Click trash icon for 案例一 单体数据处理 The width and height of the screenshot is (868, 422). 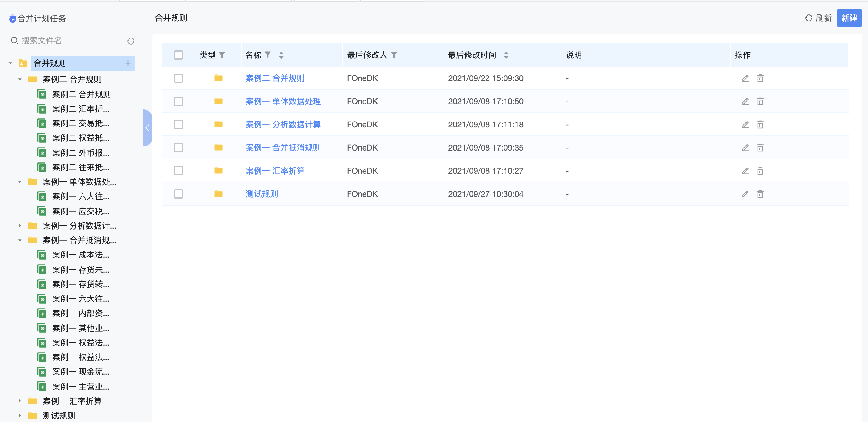click(x=760, y=101)
